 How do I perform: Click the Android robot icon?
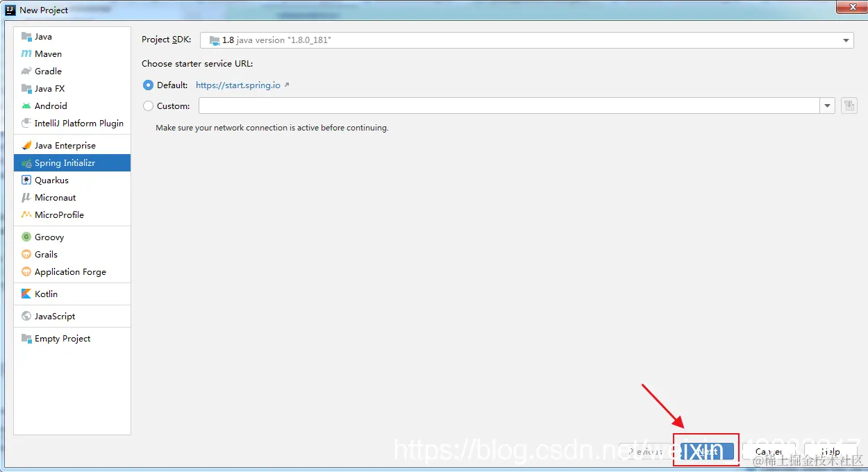(x=26, y=106)
